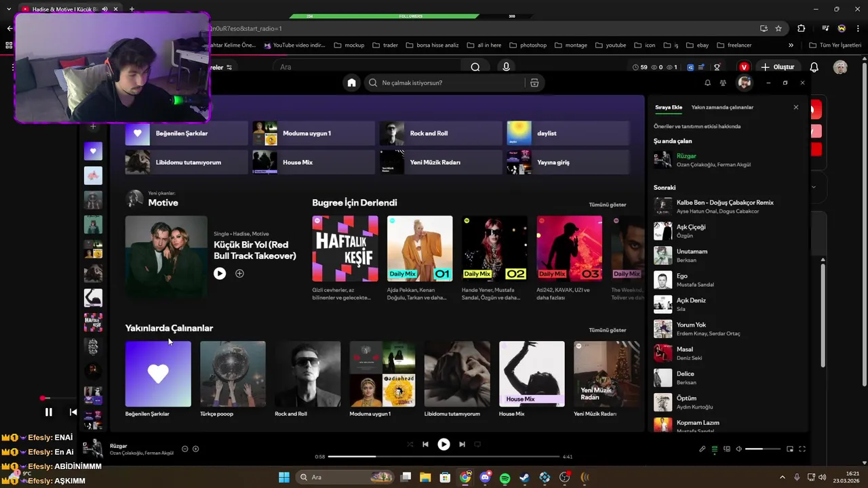The width and height of the screenshot is (868, 488).
Task: Pause the YouTube video player
Action: pos(48,412)
